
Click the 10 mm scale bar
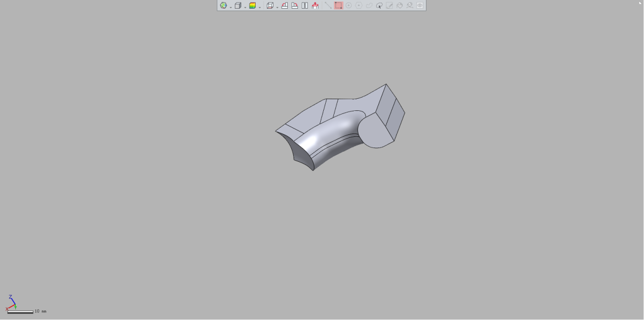coord(20,311)
